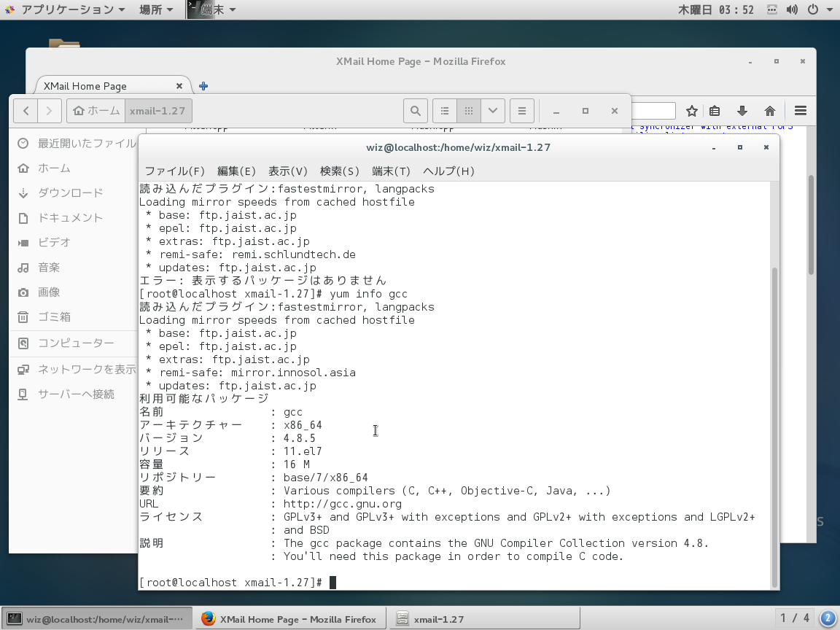Go to Firefox home page icon
Image resolution: width=840 pixels, height=630 pixels.
pos(770,111)
